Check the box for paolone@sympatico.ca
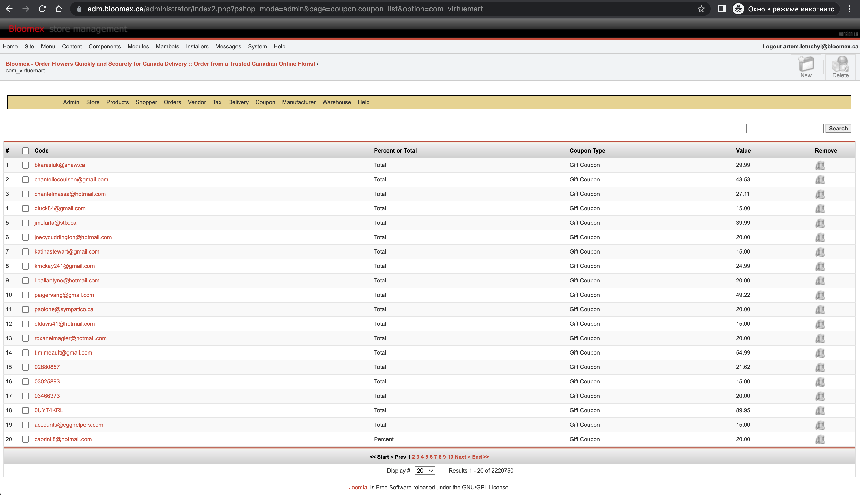The width and height of the screenshot is (860, 504). tap(26, 309)
